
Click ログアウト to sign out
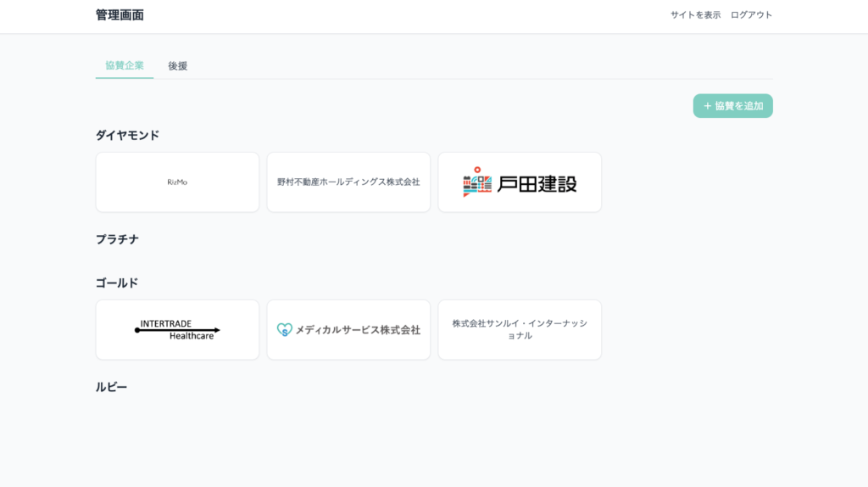[x=751, y=14]
